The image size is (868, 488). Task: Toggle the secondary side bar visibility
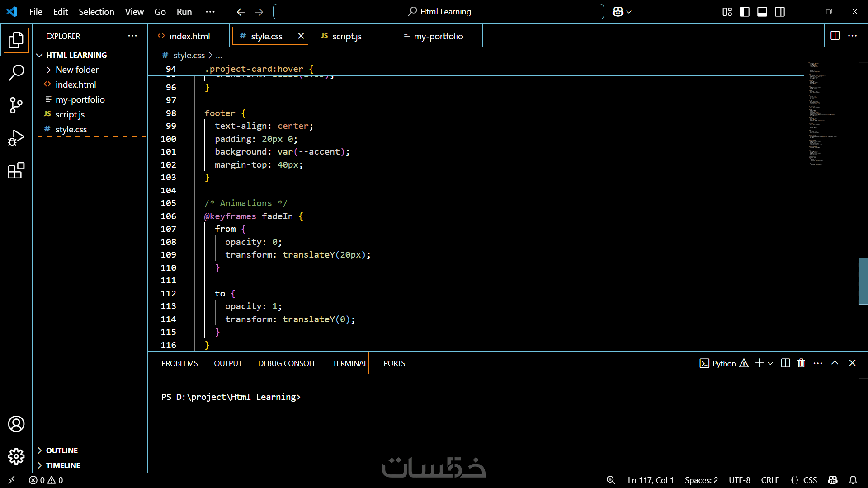pyautogui.click(x=780, y=12)
